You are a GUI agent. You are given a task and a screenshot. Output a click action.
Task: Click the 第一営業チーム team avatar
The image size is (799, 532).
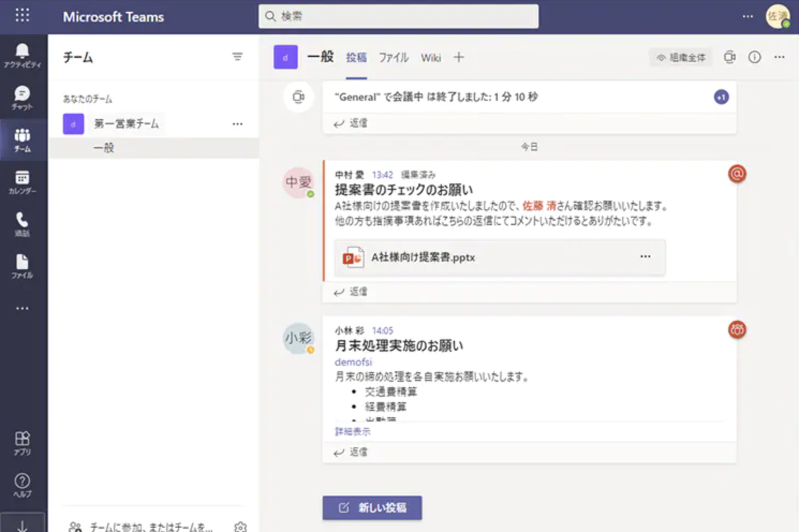coord(73,124)
